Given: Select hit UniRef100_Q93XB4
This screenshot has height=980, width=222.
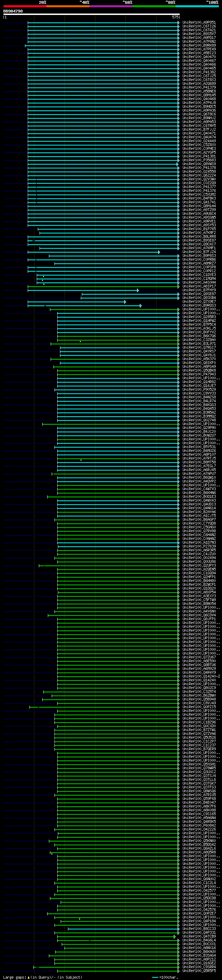Looking at the screenshot, I should pos(199,298).
